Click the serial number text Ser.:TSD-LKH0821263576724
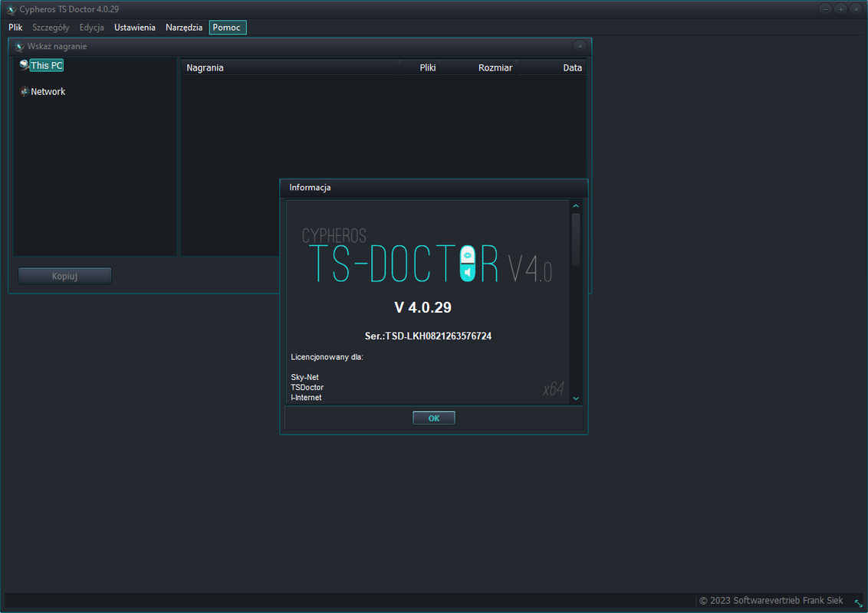 click(428, 336)
